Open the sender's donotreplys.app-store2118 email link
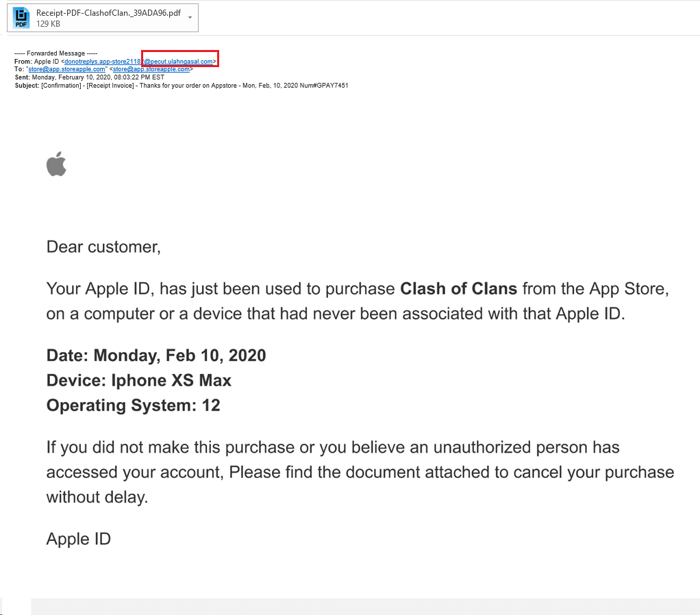 138,61
